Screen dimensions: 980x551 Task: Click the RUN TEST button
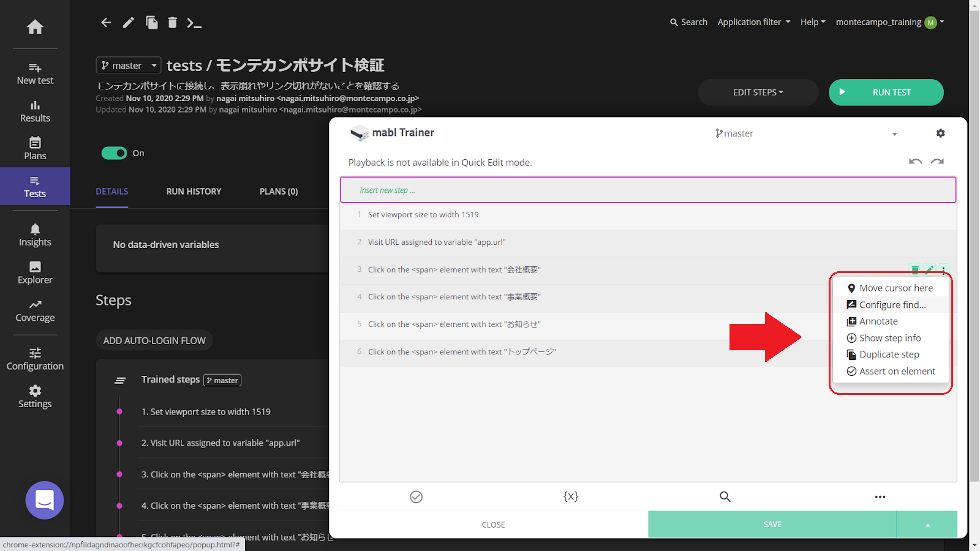pyautogui.click(x=886, y=92)
